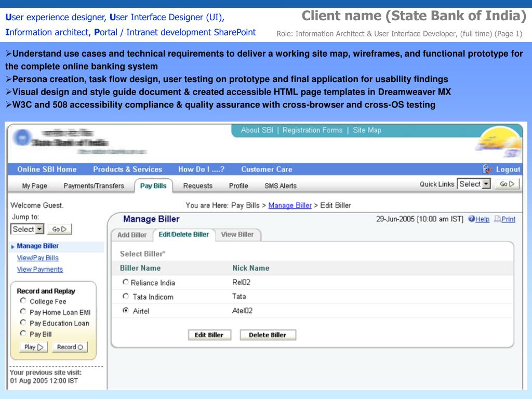
Task: Click the Logout link
Action: click(508, 169)
